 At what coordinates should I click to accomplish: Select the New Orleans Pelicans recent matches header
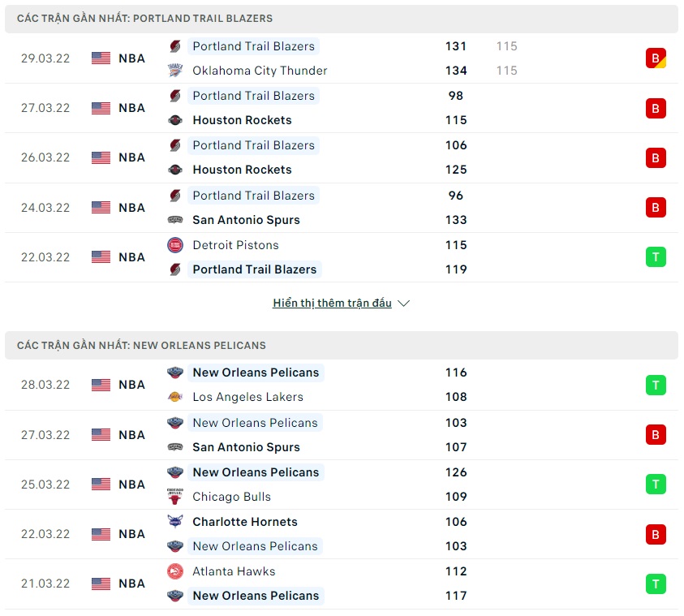[x=142, y=345]
